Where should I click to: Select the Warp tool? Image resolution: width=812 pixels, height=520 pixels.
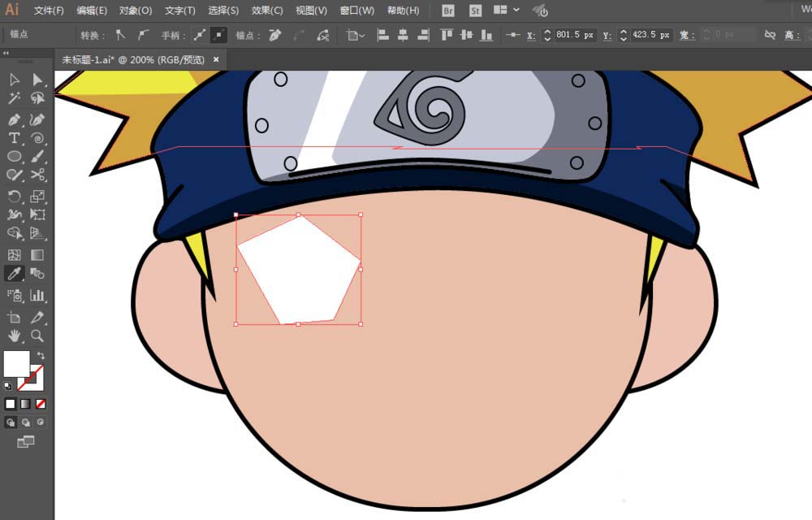14,214
